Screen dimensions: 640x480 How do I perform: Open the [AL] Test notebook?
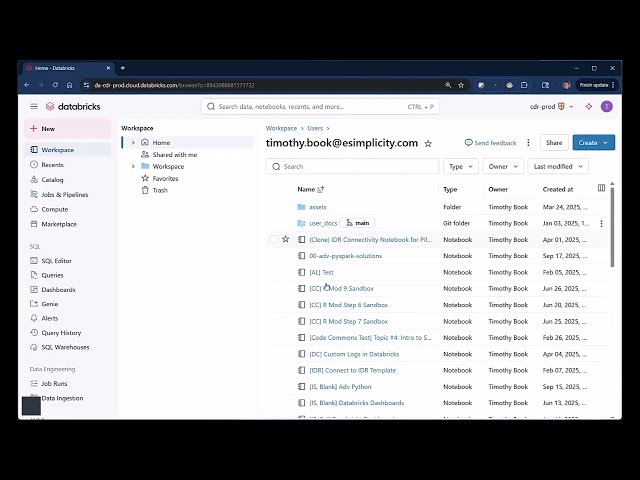point(321,272)
